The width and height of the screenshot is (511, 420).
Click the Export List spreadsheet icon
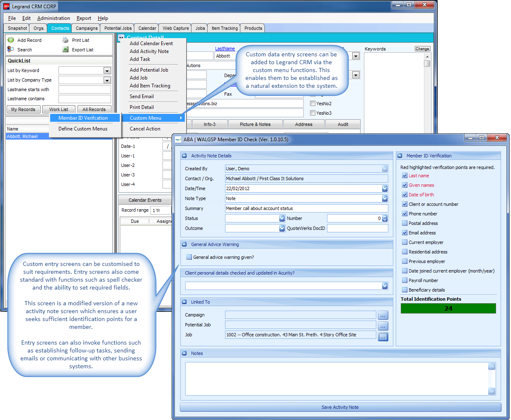[65, 49]
